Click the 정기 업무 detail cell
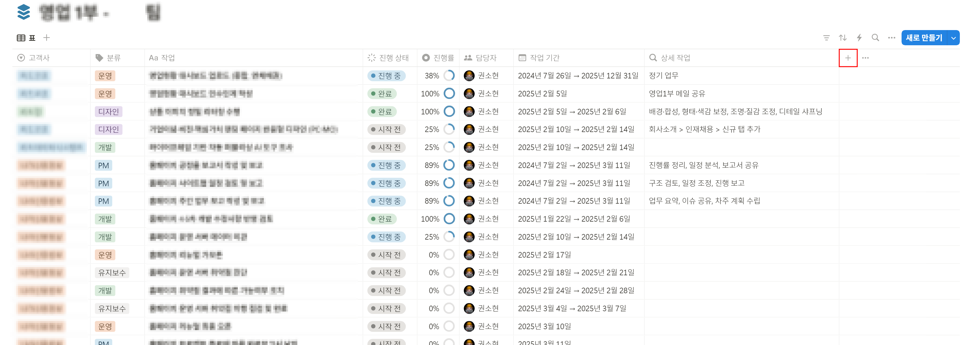Screen dimensions: 980x345 (x=663, y=76)
